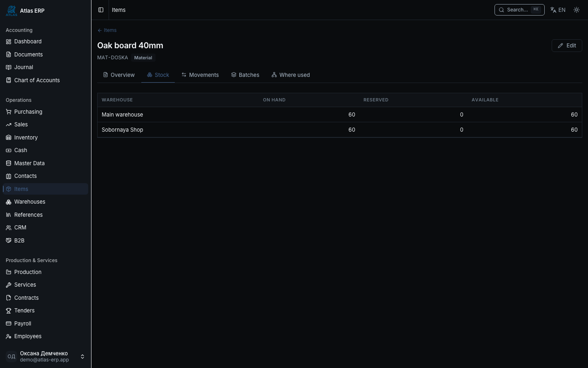Viewport: 588px width, 368px height.
Task: Open Contracts in the sidebar
Action: (x=45, y=298)
